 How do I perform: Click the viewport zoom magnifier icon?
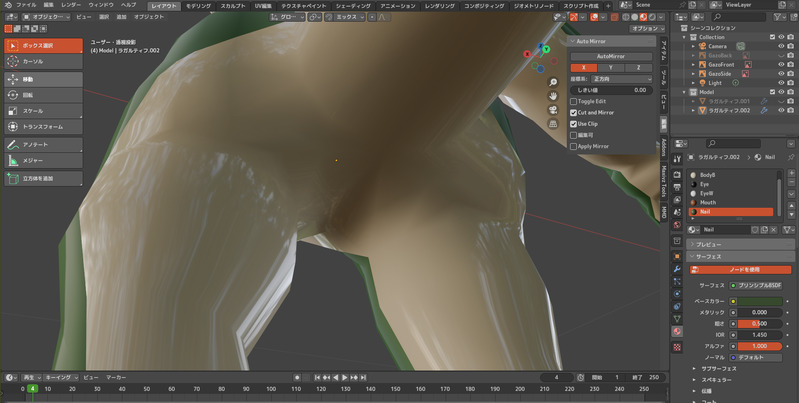coord(553,83)
